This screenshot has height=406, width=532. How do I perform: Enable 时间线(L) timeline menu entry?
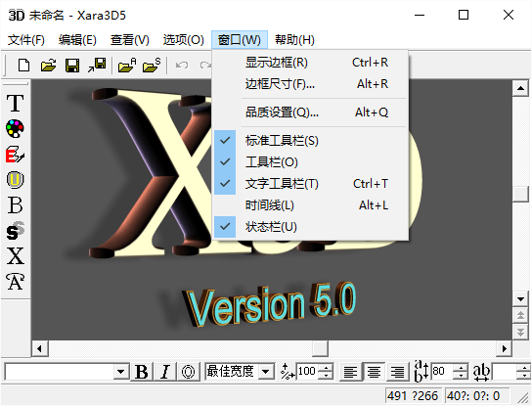click(310, 205)
